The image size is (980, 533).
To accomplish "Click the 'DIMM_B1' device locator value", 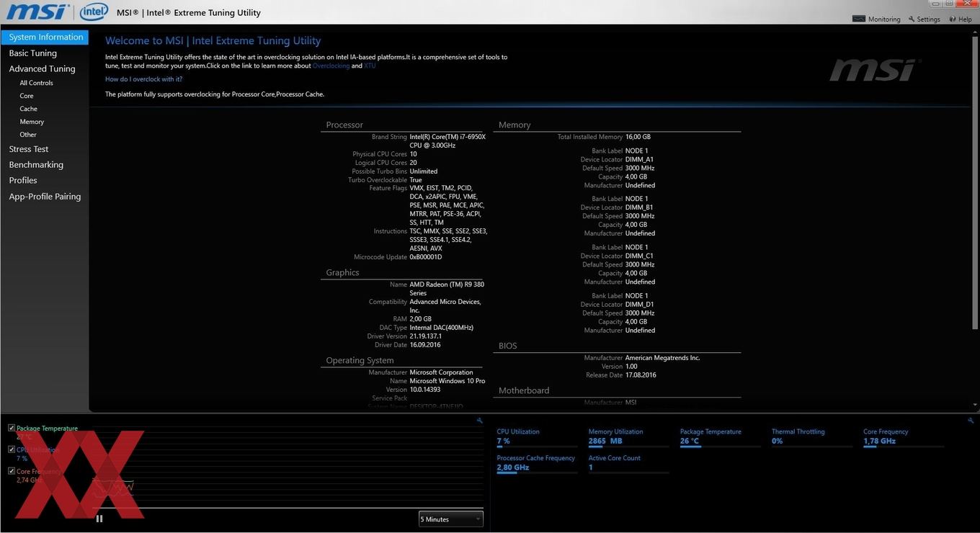I will point(639,207).
